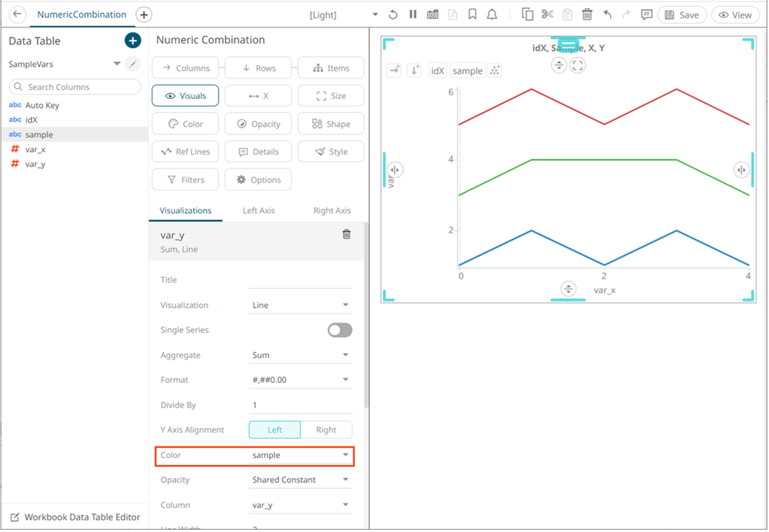
Task: Toggle the Single Series switch
Action: click(340, 330)
